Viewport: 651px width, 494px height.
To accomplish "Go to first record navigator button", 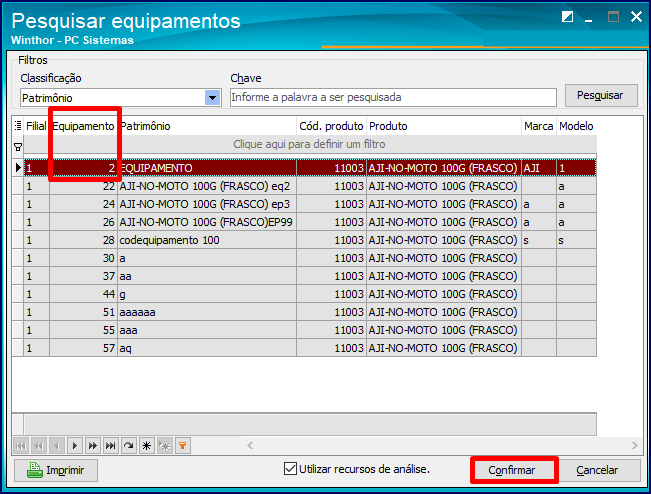I will (21, 446).
